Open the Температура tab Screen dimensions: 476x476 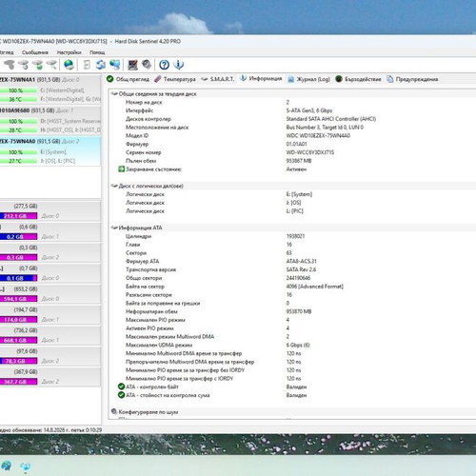pos(175,79)
